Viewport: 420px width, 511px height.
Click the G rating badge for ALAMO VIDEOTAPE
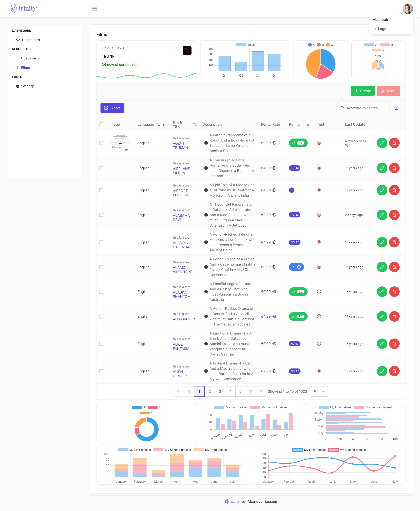click(x=296, y=267)
